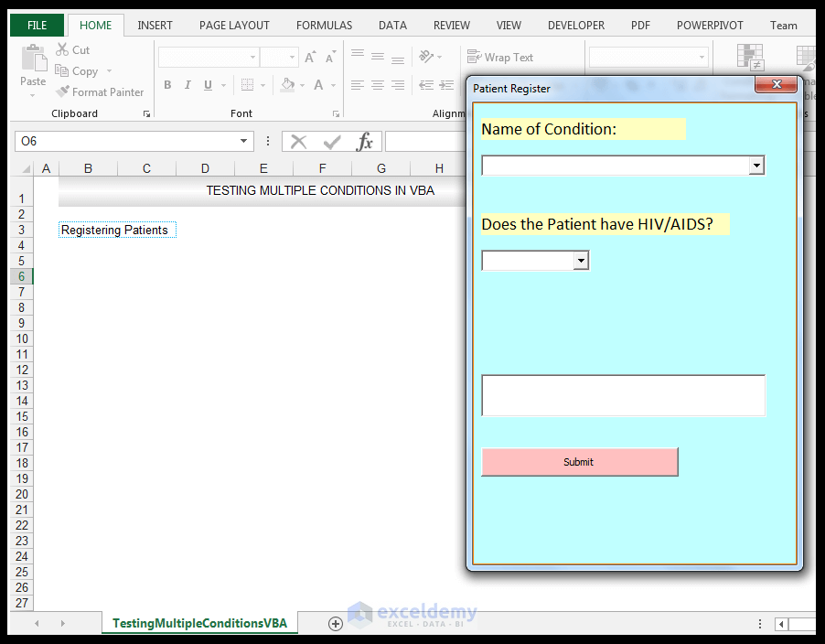Viewport: 825px width, 644px height.
Task: Close the Patient Register dialog
Action: coord(777,84)
